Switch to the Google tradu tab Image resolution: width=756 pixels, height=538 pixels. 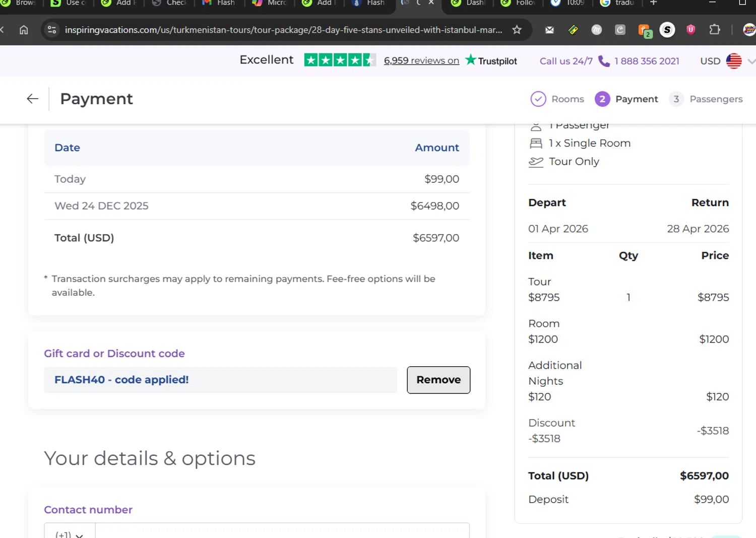[x=618, y=3]
